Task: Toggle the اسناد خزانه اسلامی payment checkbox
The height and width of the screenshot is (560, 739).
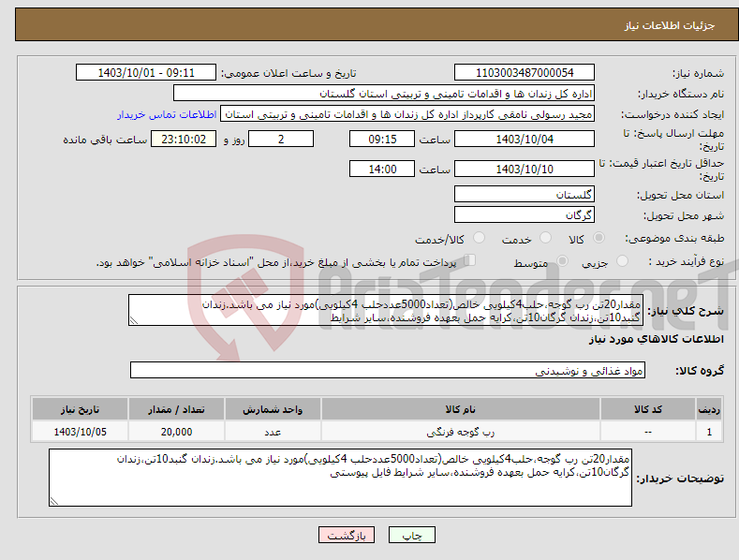Action: [470, 259]
